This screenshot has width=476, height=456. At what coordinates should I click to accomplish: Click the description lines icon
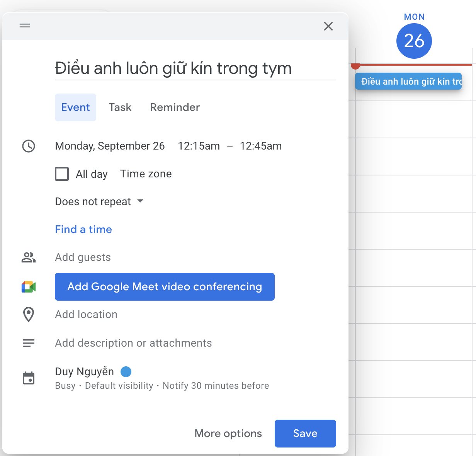point(29,343)
